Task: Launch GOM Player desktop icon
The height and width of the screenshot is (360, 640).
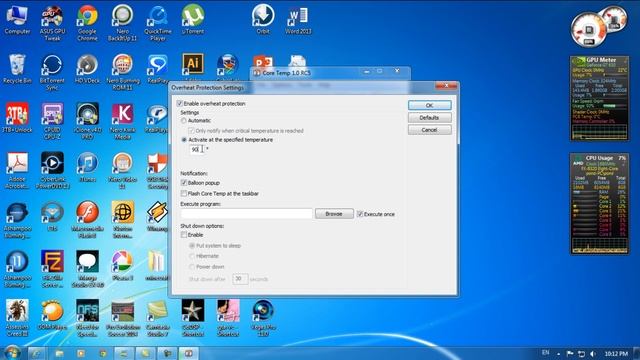Action: [52, 314]
